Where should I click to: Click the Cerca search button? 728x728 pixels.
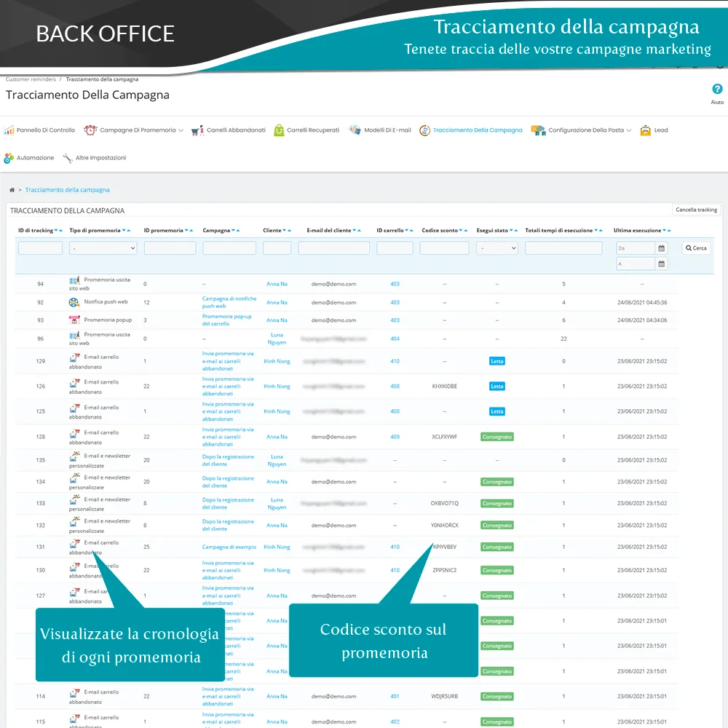click(x=695, y=248)
